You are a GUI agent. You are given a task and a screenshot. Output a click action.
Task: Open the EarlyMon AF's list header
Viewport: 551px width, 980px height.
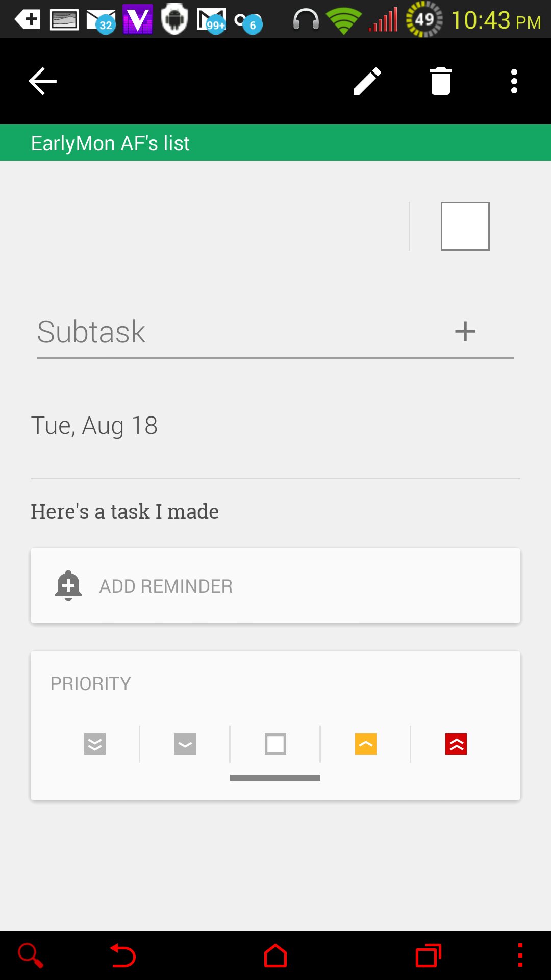[x=110, y=143]
